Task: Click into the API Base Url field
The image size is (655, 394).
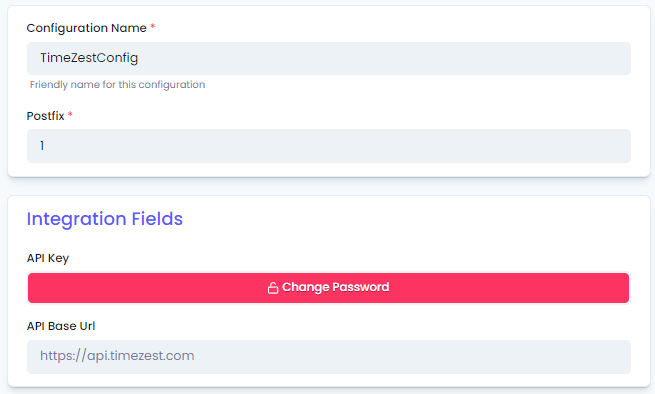Action: point(329,357)
